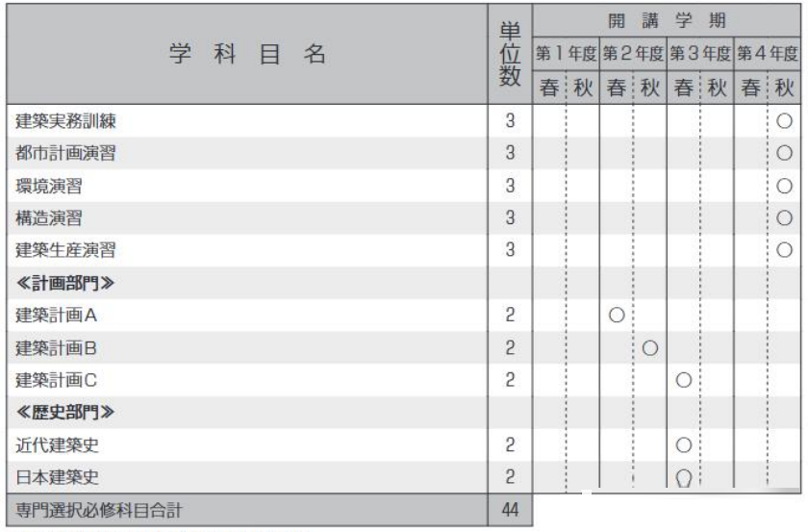Screen dimensions: 808x532
Task: Click the 学科目名 column header
Action: 245,56
